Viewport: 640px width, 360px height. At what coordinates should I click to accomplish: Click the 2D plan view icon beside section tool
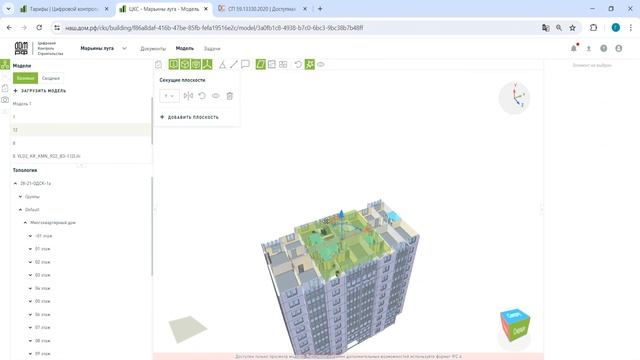coord(272,64)
